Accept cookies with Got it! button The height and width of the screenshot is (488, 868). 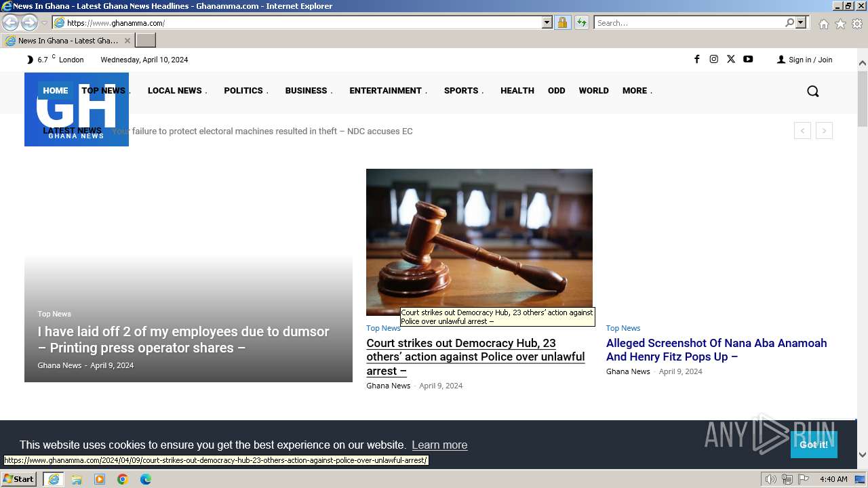(814, 445)
